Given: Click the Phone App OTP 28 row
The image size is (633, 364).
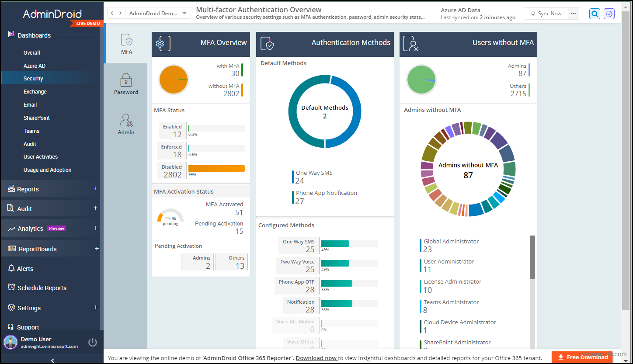Looking at the screenshot, I should 327,286.
